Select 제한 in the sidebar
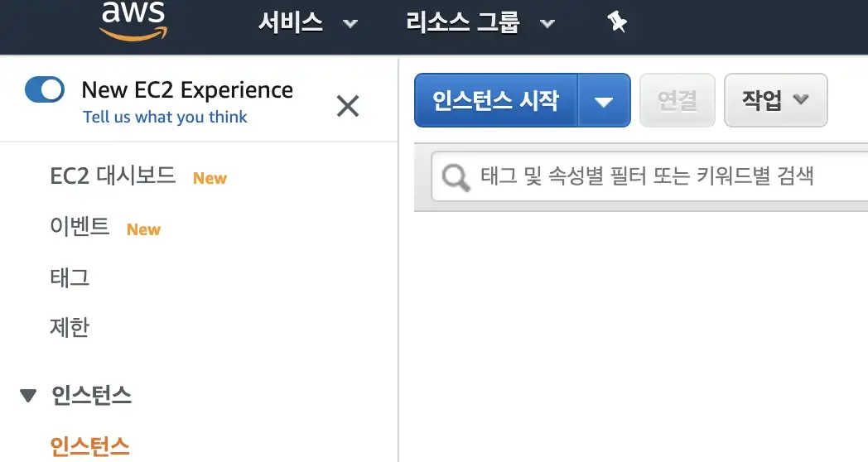Image resolution: width=868 pixels, height=462 pixels. [x=70, y=328]
